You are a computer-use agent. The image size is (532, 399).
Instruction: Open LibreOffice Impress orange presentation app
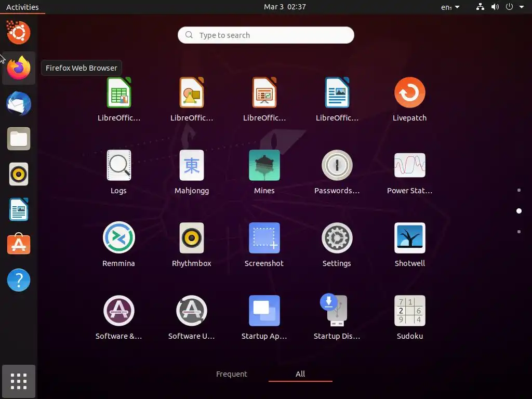pos(264,93)
